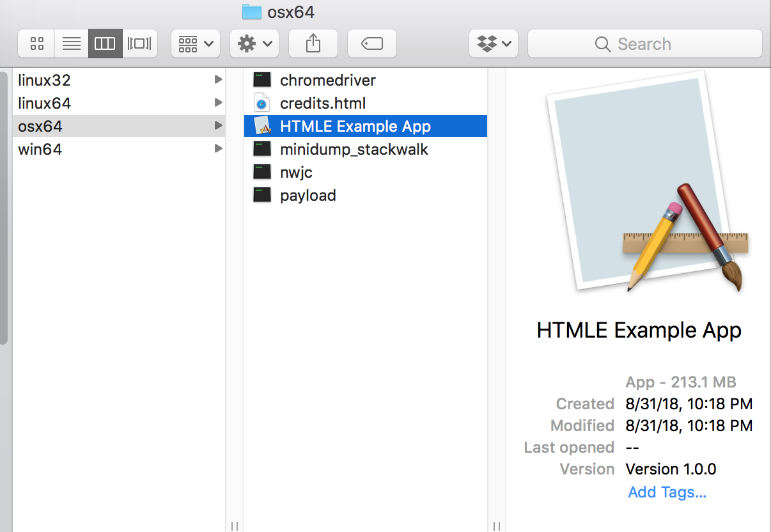
Task: Select the minidump_stackwalk file name
Action: tap(354, 149)
